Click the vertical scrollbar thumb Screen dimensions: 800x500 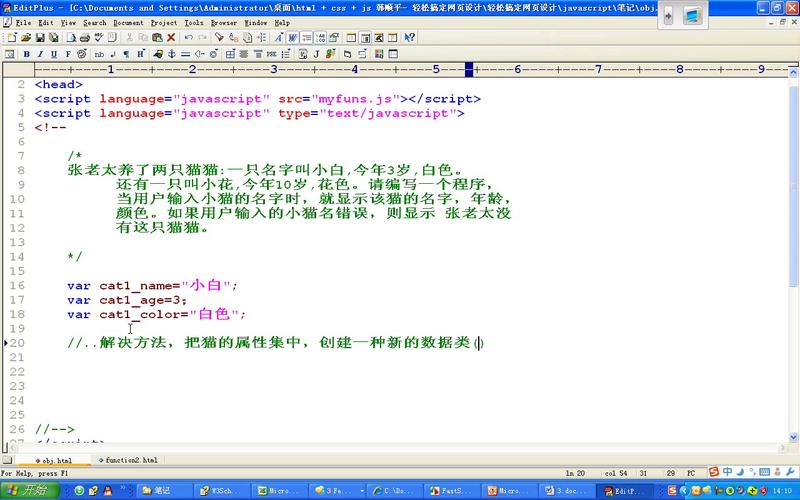click(793, 186)
